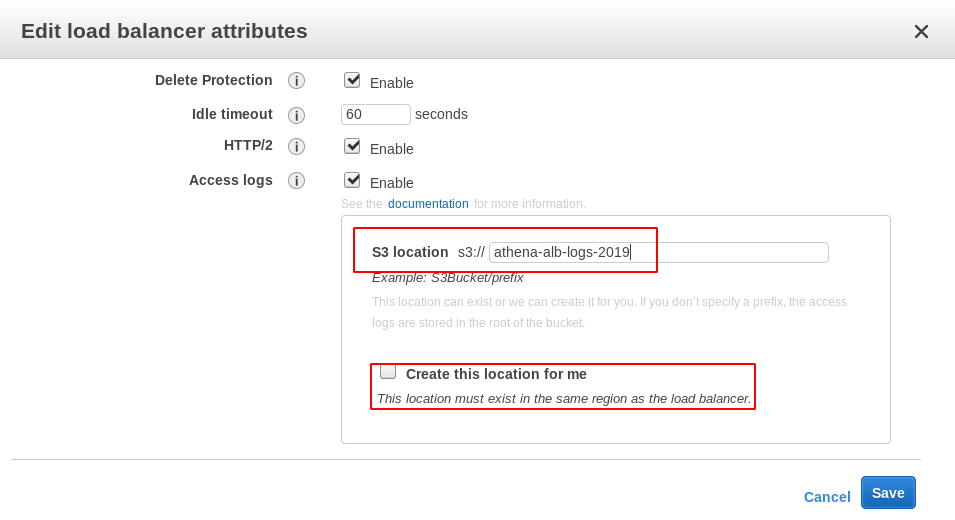Screen dimensions: 955x520
Task: Toggle the HTTP/2 Enable checkbox
Action: click(x=352, y=146)
